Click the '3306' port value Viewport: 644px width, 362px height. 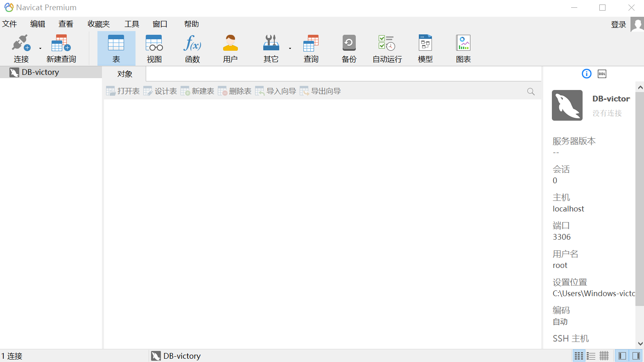562,237
